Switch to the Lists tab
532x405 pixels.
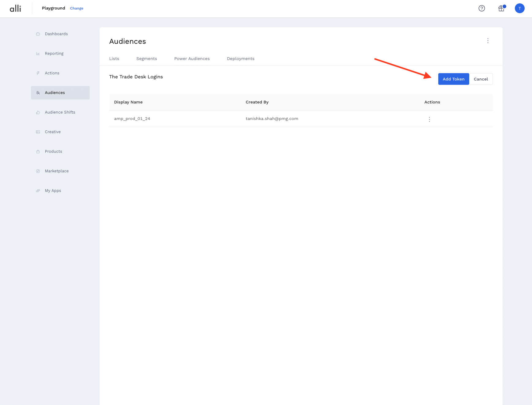[x=114, y=58]
